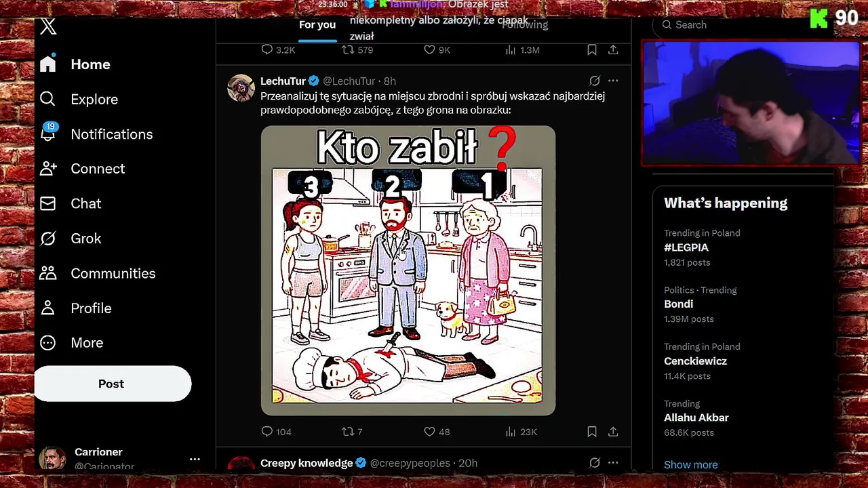Repost LechuTur's post with retweet icon

click(x=347, y=432)
